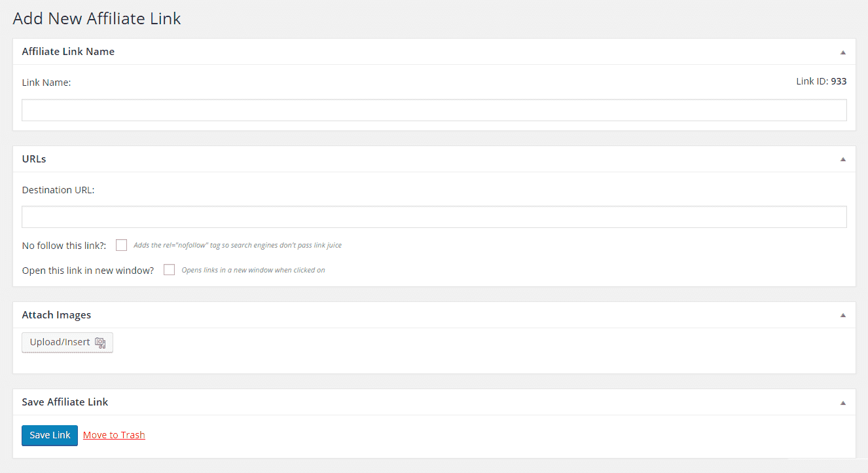This screenshot has width=868, height=473.
Task: Collapse the Affiliate Link Name panel arrow
Action: point(843,52)
